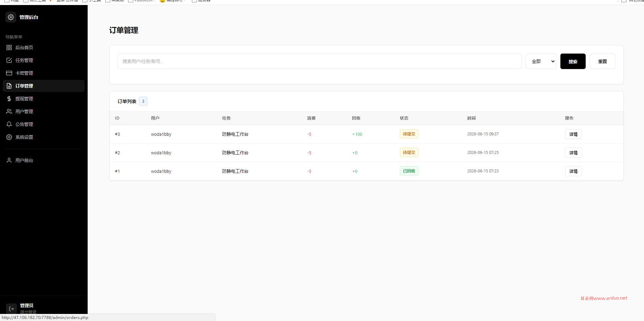The width and height of the screenshot is (644, 321).
Task: Visit 用户前台 link
Action: (43, 160)
